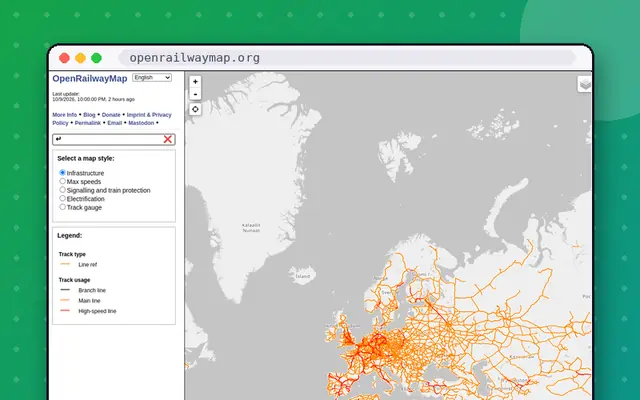Click the Permalink link
The height and width of the screenshot is (400, 640).
click(88, 123)
